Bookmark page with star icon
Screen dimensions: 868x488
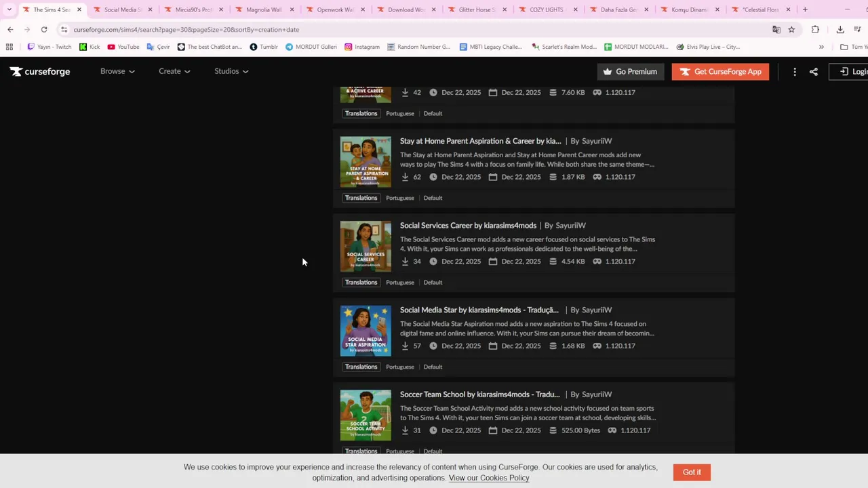[x=791, y=30]
